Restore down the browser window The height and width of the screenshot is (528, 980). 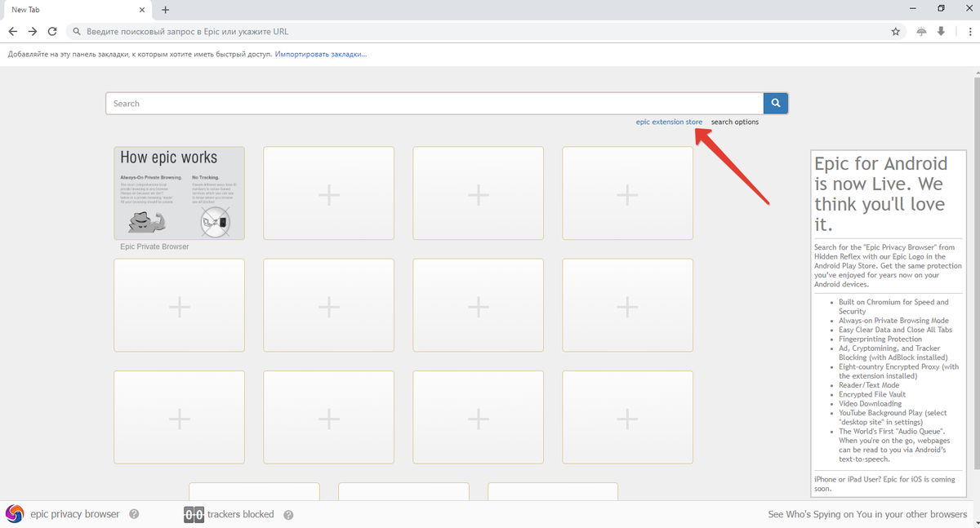click(x=941, y=9)
